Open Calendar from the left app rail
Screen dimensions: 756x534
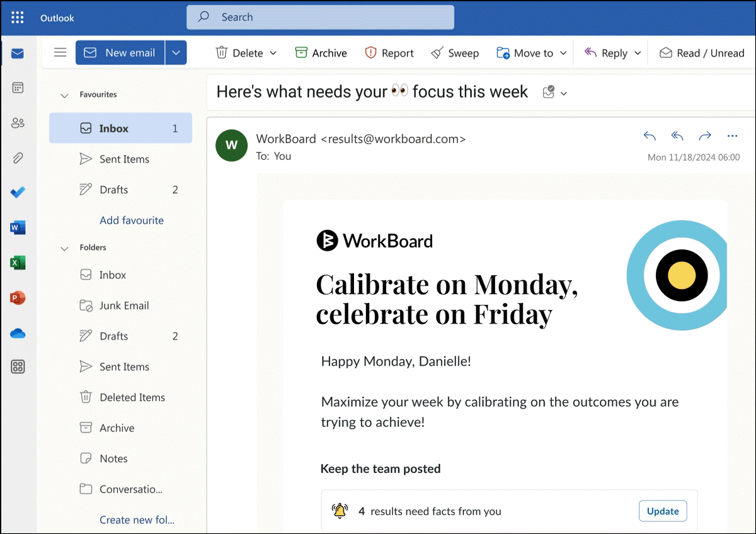pyautogui.click(x=18, y=88)
